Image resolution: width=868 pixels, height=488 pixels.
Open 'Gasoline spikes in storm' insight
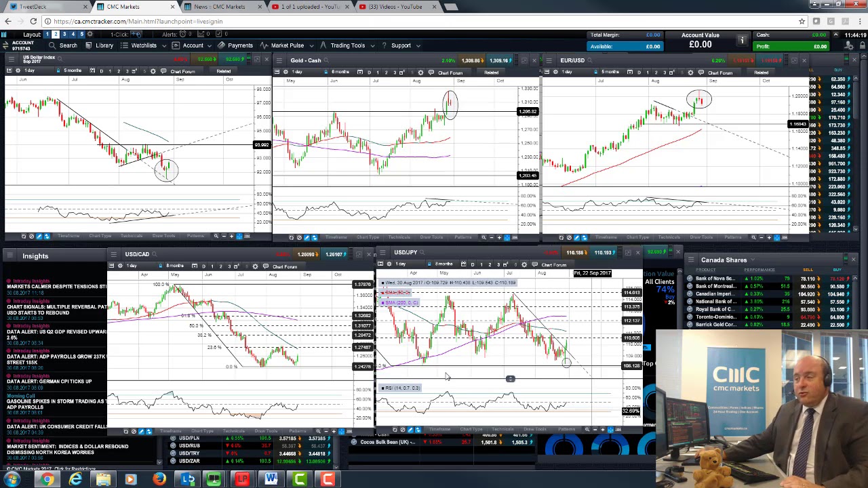coord(56,404)
